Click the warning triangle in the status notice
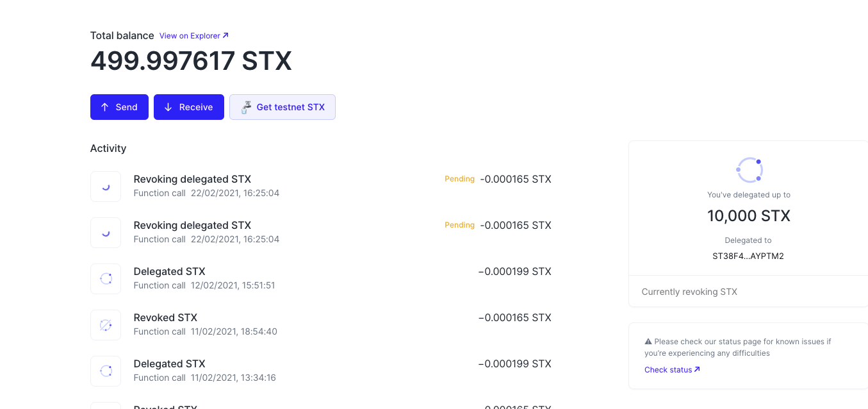The width and height of the screenshot is (868, 409). [648, 341]
